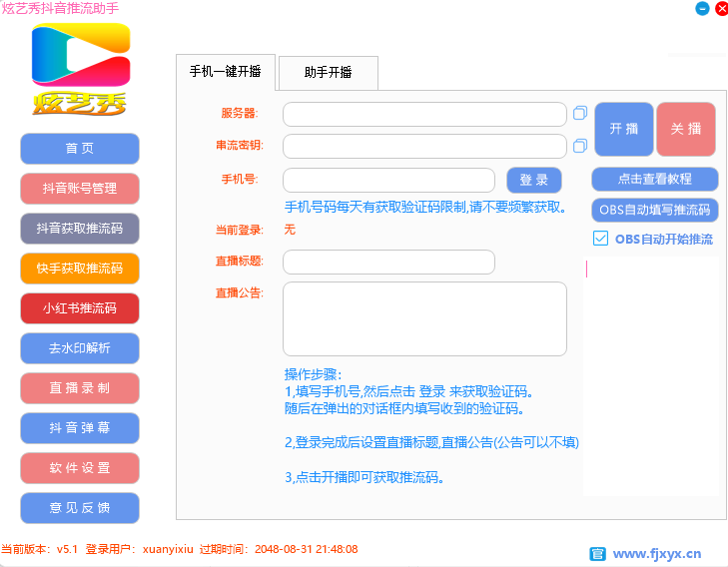This screenshot has width=728, height=567.
Task: Click step 1 填写手机号,然后点击 登录 text
Action: [x=408, y=391]
